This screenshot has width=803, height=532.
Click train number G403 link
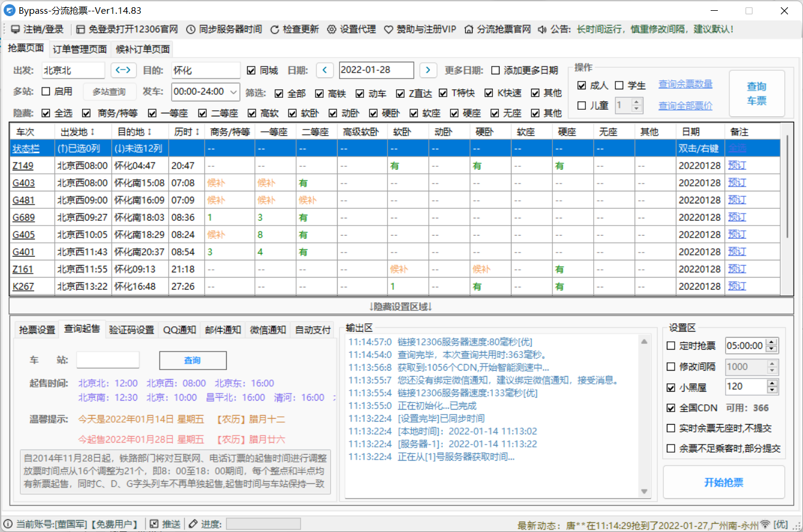[23, 183]
